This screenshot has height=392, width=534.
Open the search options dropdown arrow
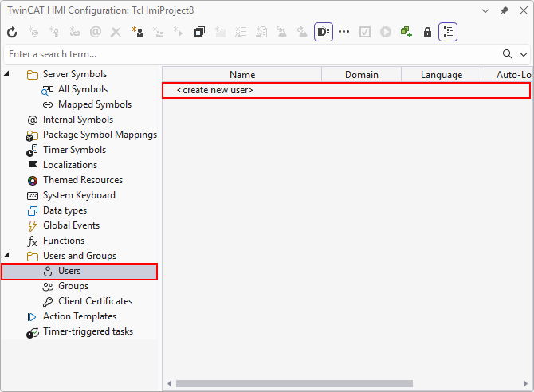click(524, 54)
